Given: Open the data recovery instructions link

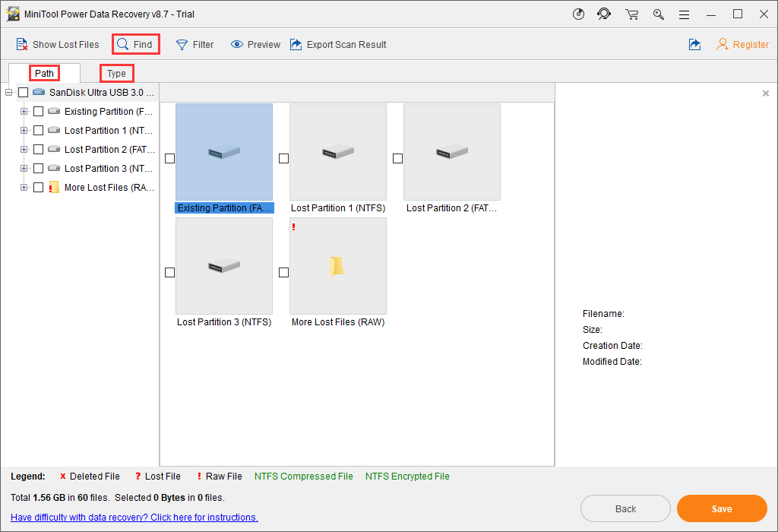Looking at the screenshot, I should [134, 517].
